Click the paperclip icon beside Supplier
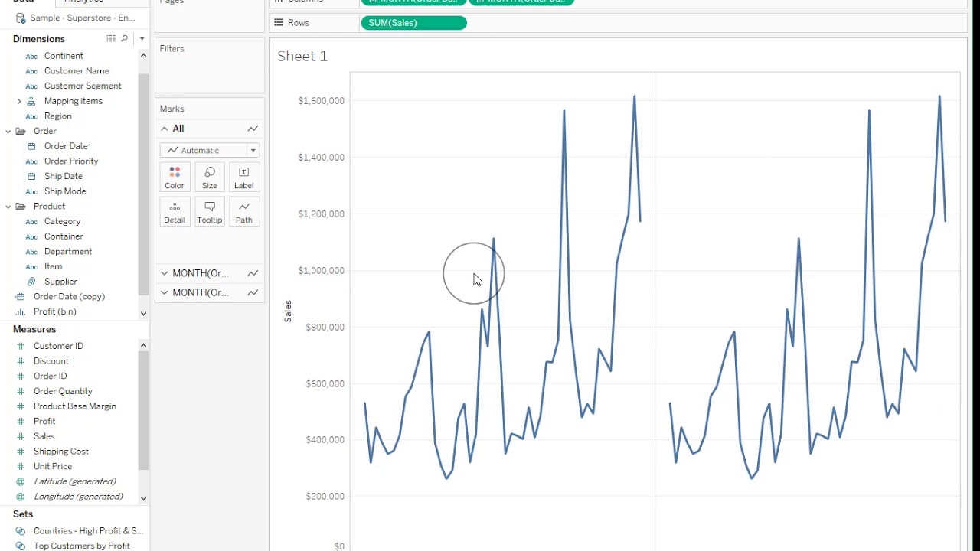Screen dimensions: 980x551 pyautogui.click(x=31, y=282)
